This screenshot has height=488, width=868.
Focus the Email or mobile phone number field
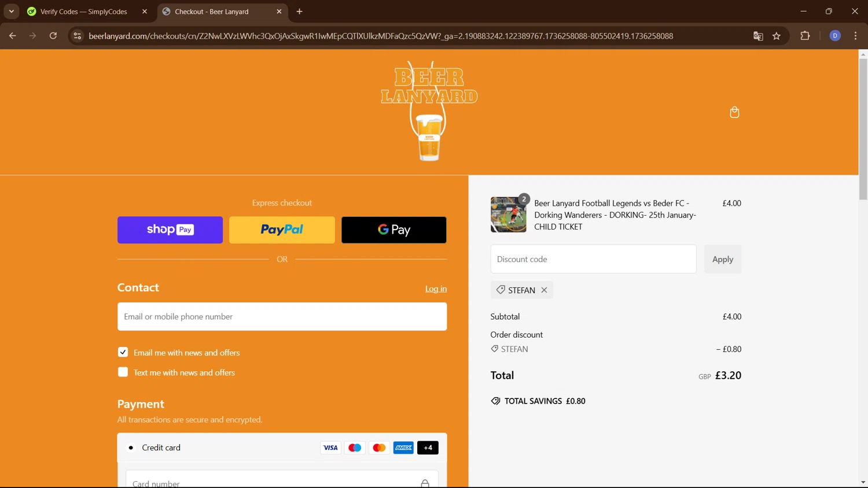click(282, 316)
